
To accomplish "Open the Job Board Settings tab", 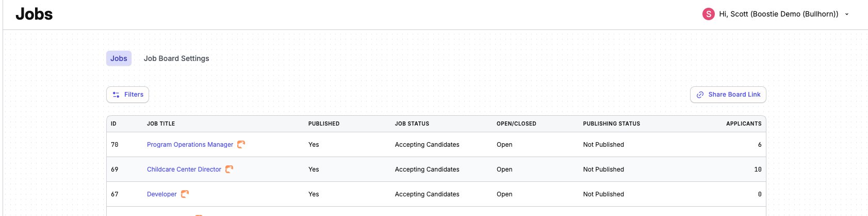I will pos(176,58).
